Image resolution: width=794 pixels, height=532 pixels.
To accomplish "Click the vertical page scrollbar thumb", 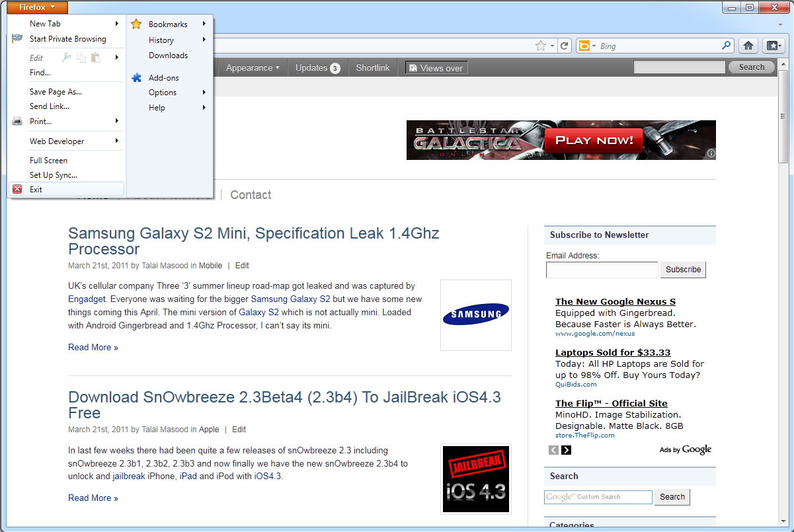I will (x=783, y=116).
